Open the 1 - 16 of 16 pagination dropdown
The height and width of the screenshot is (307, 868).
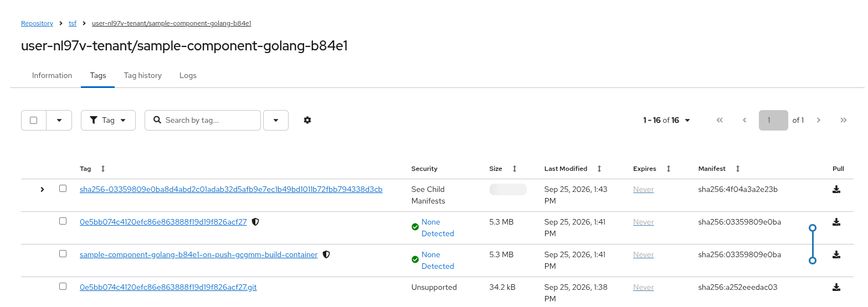tap(666, 120)
